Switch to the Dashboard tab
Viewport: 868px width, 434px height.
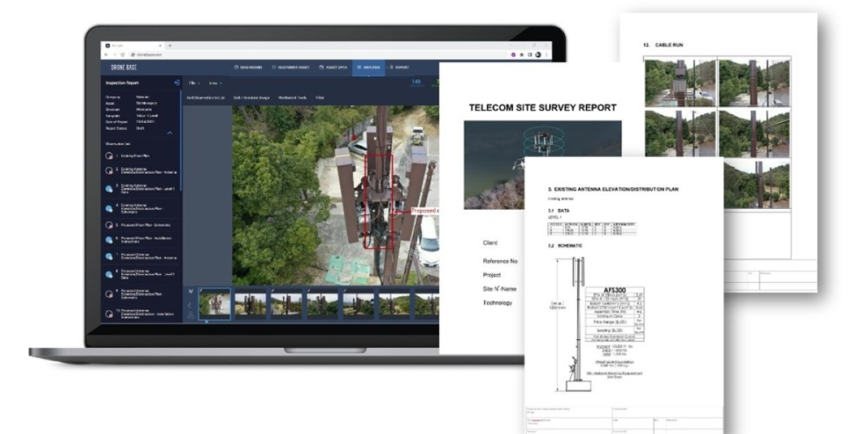(x=248, y=68)
